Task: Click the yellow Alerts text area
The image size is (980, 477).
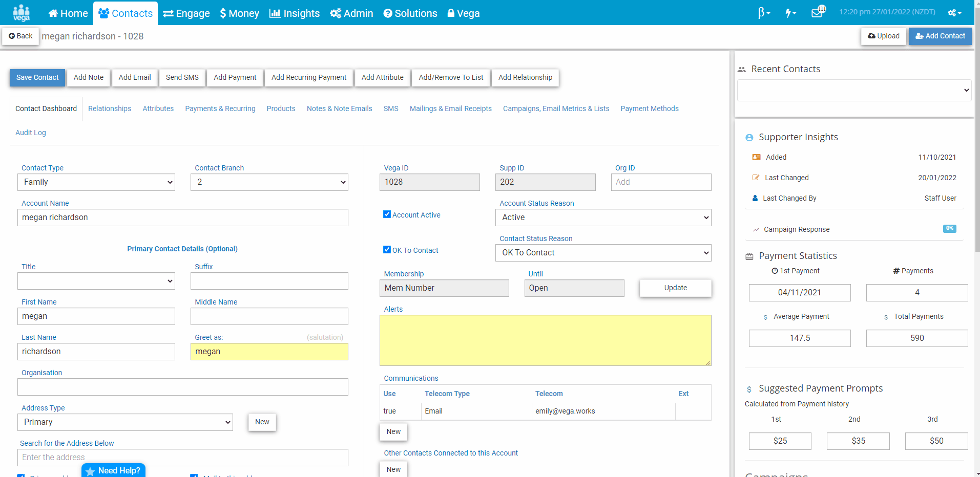Action: [545, 340]
